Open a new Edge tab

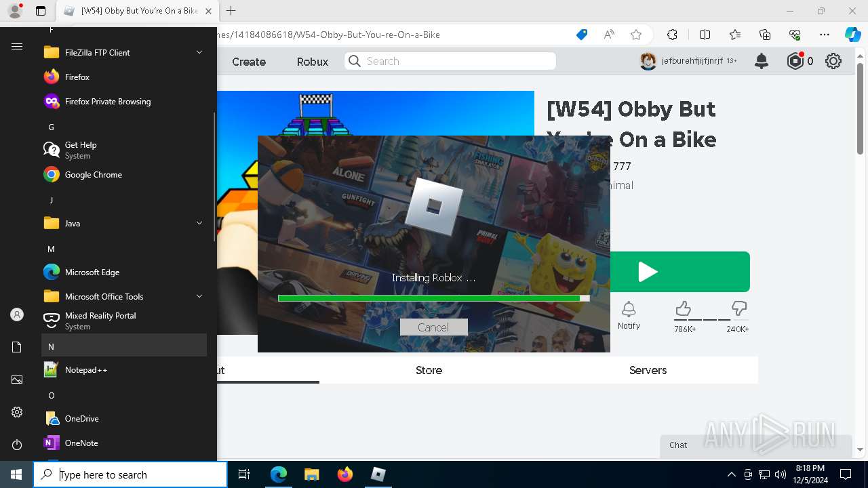pos(231,11)
